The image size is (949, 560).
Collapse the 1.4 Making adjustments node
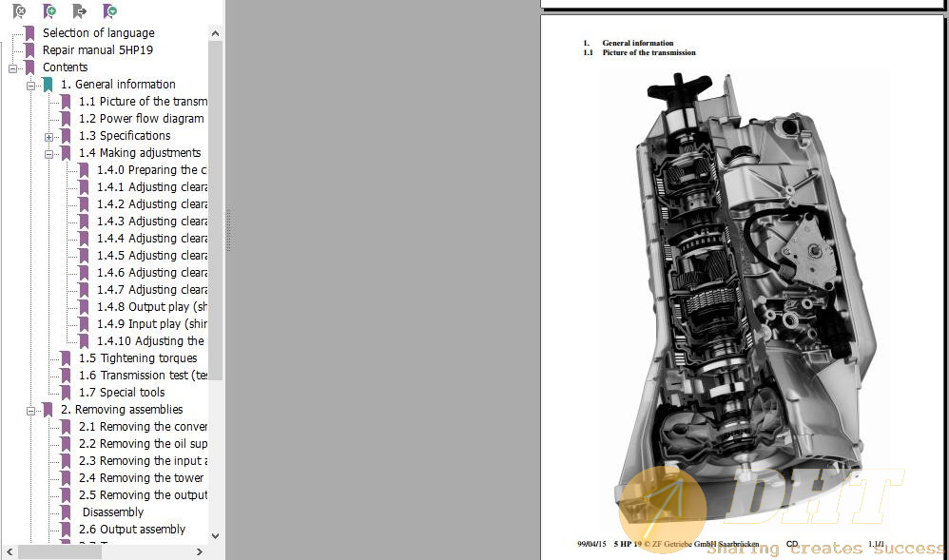click(x=48, y=153)
